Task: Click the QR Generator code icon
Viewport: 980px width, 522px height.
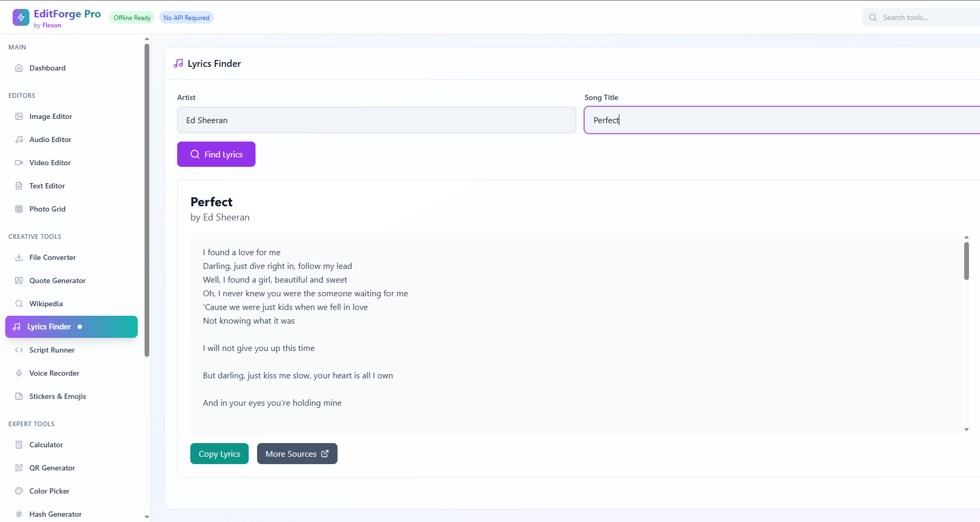Action: click(x=19, y=468)
